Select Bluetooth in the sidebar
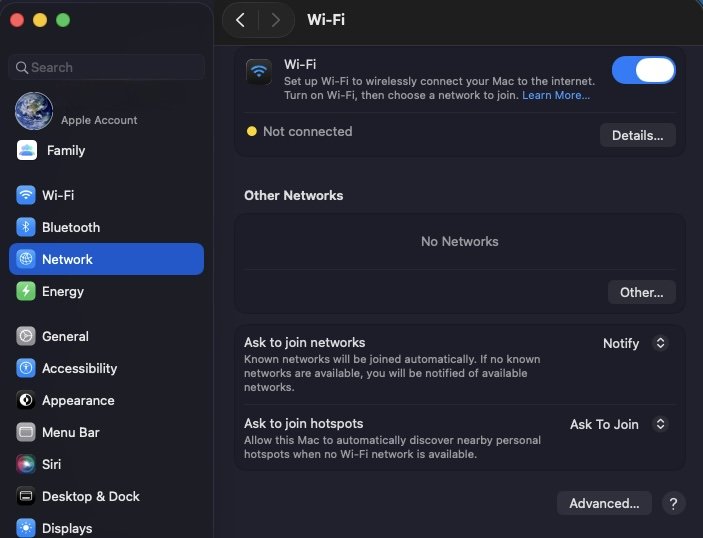This screenshot has width=703, height=538. point(106,227)
